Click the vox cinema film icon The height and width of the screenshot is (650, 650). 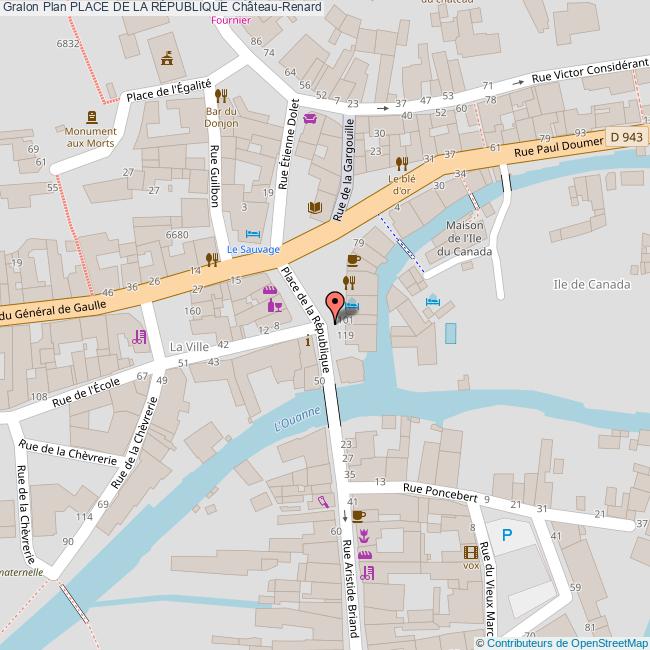pyautogui.click(x=471, y=553)
